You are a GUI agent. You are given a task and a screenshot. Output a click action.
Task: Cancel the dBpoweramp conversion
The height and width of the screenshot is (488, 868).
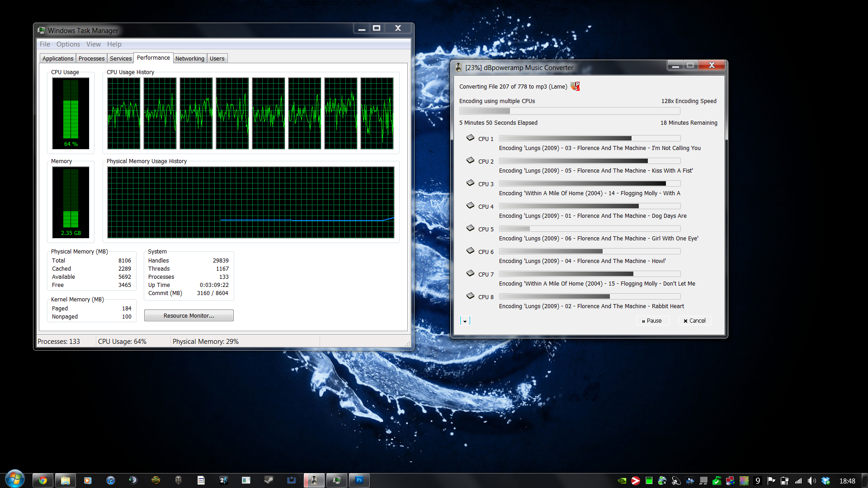695,321
